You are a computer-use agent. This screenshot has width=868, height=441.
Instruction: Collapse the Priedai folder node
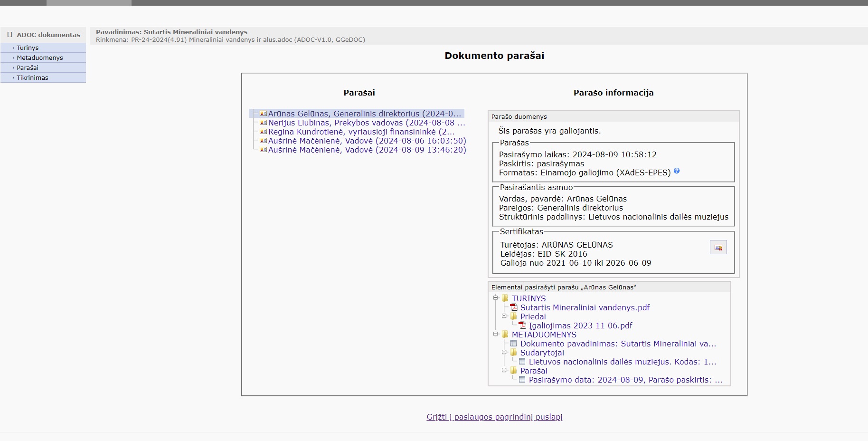504,316
